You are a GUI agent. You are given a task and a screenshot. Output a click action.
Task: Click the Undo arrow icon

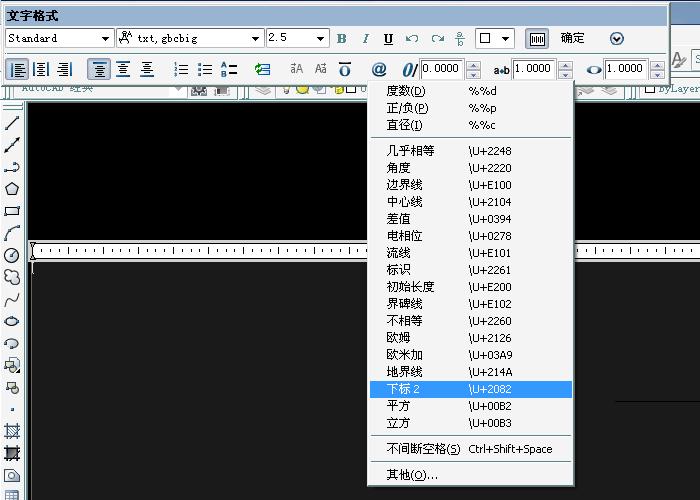[x=412, y=39]
